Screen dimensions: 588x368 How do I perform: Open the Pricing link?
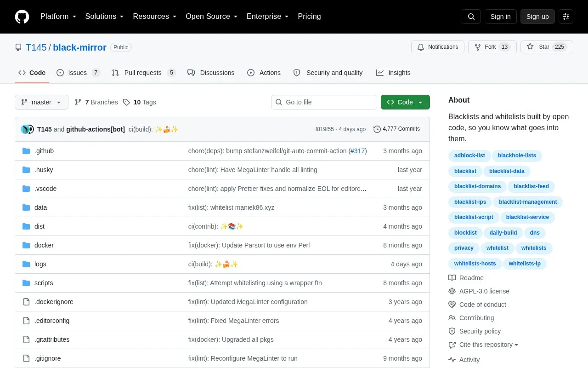[x=309, y=17]
